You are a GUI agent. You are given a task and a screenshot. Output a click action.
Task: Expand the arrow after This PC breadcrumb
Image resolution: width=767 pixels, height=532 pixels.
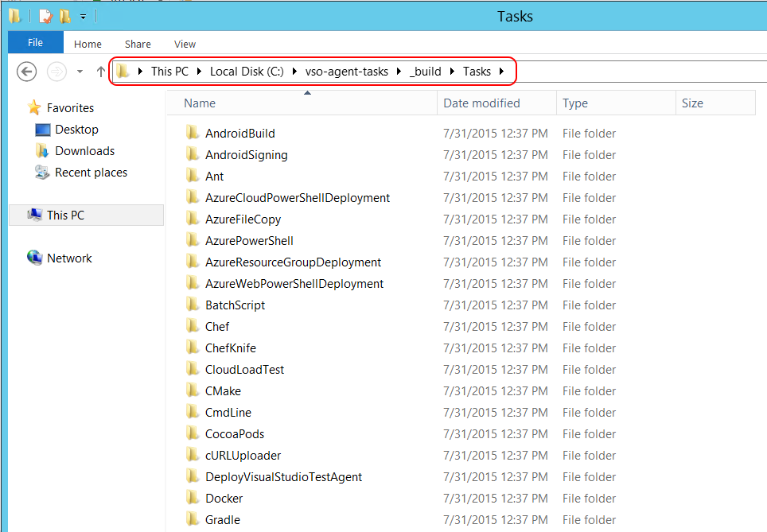[199, 72]
